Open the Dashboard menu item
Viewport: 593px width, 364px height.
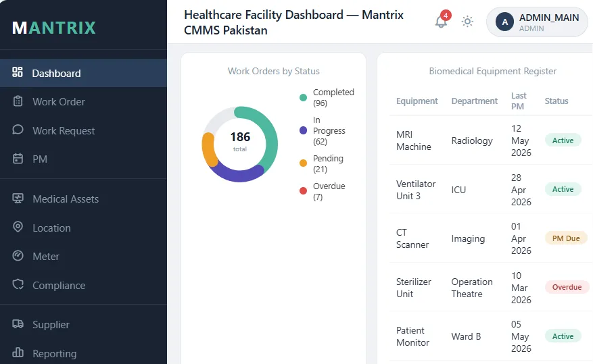pyautogui.click(x=83, y=73)
